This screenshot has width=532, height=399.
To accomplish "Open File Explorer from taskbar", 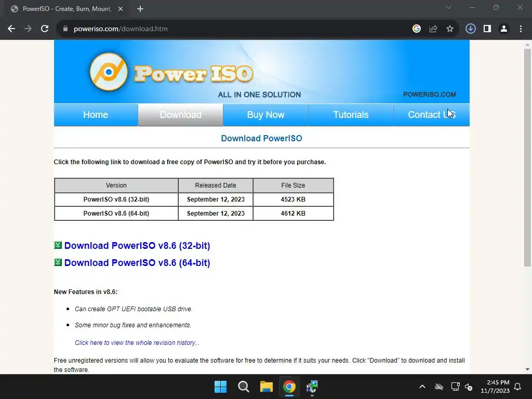I will click(x=267, y=387).
